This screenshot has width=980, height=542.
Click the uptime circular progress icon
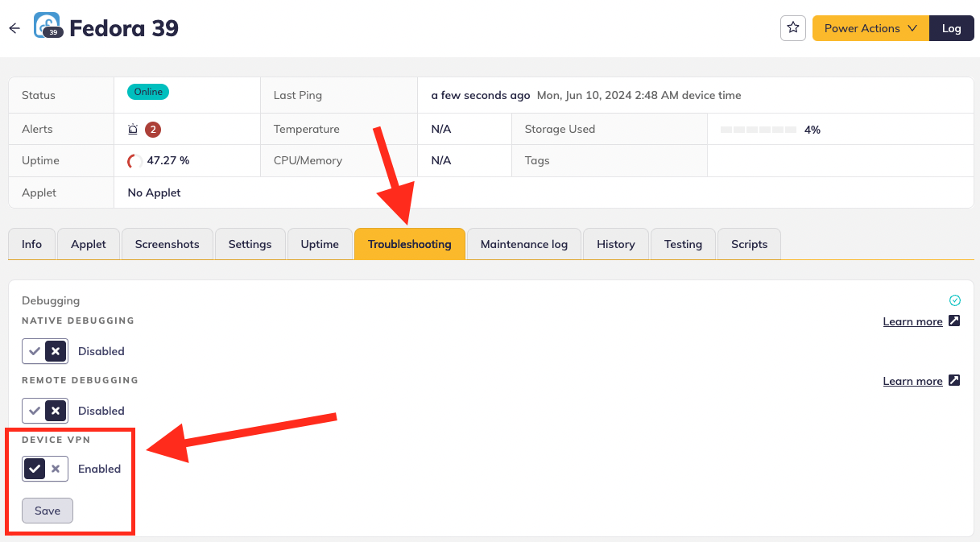point(134,161)
